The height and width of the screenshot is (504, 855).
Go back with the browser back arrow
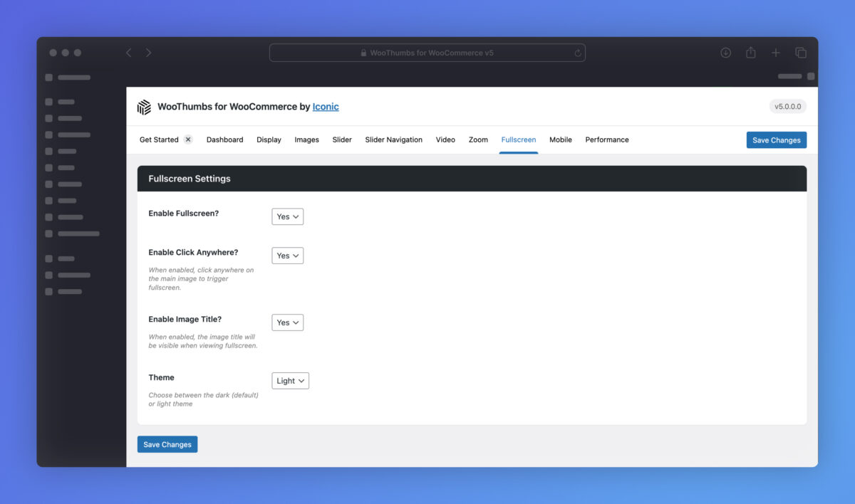(129, 53)
